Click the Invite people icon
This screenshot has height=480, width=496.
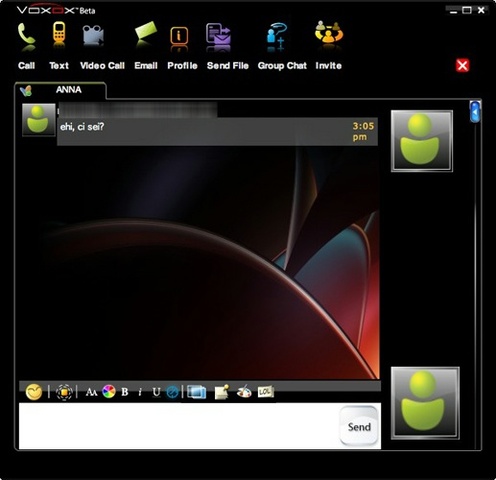click(x=329, y=32)
